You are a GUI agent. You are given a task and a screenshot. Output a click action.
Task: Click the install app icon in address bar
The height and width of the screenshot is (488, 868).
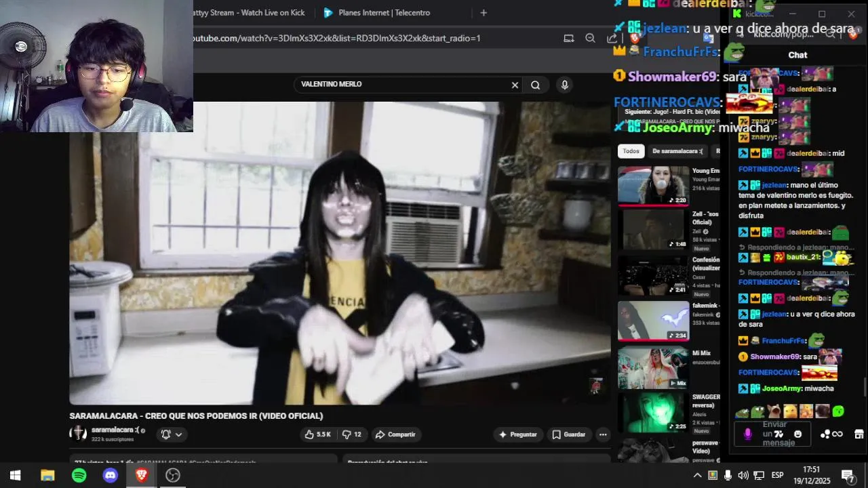[569, 38]
